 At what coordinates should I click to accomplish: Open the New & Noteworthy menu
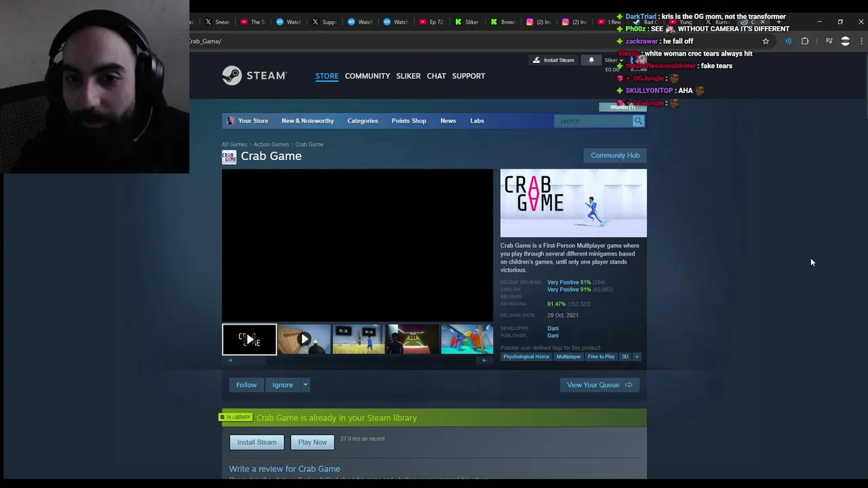pos(308,121)
